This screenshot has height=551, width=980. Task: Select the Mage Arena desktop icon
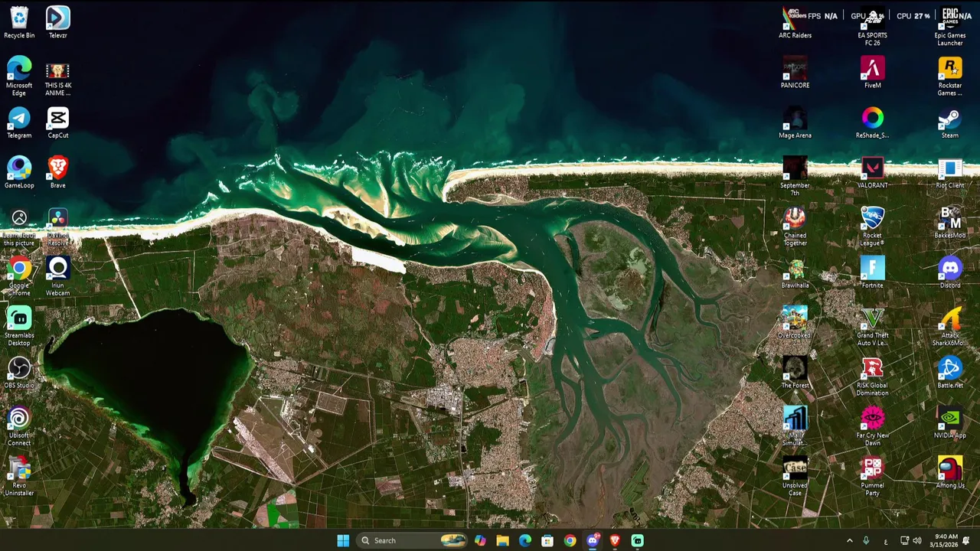coord(795,122)
